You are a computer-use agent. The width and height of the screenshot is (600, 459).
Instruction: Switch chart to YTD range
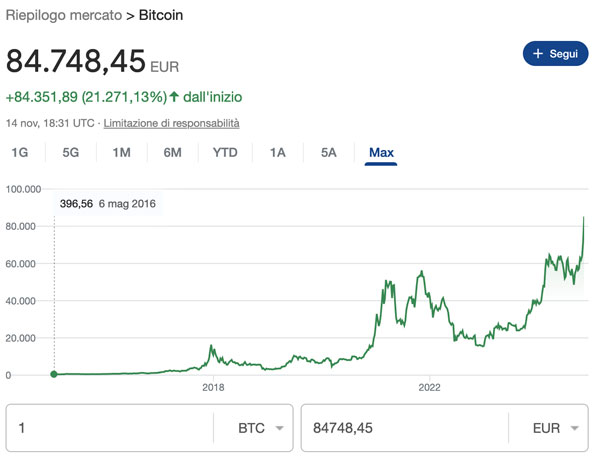(225, 153)
